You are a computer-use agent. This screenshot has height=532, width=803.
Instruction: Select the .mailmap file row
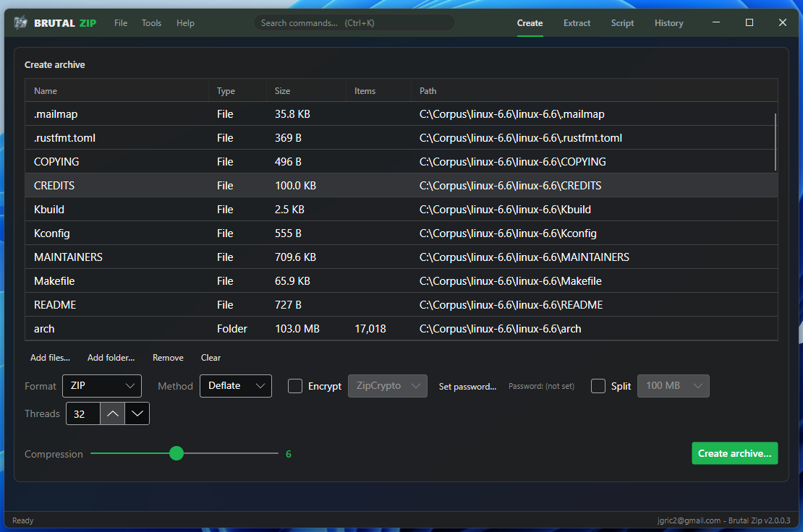[x=401, y=114]
